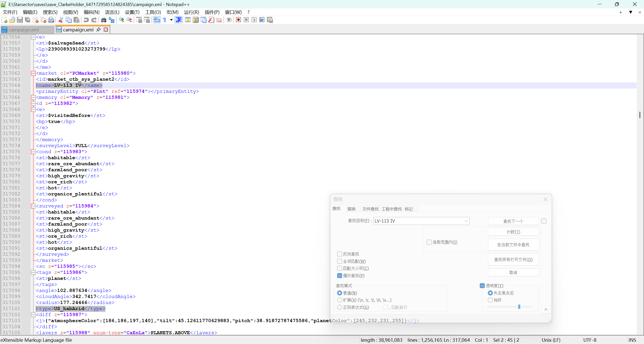644x344 pixels.
Task: Open Find via binoculars icon
Action: [x=103, y=20]
